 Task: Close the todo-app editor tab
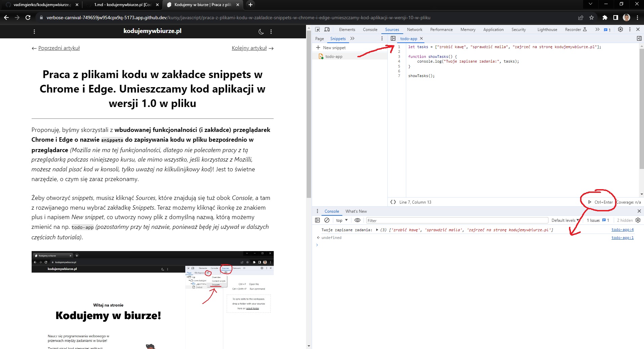point(421,38)
